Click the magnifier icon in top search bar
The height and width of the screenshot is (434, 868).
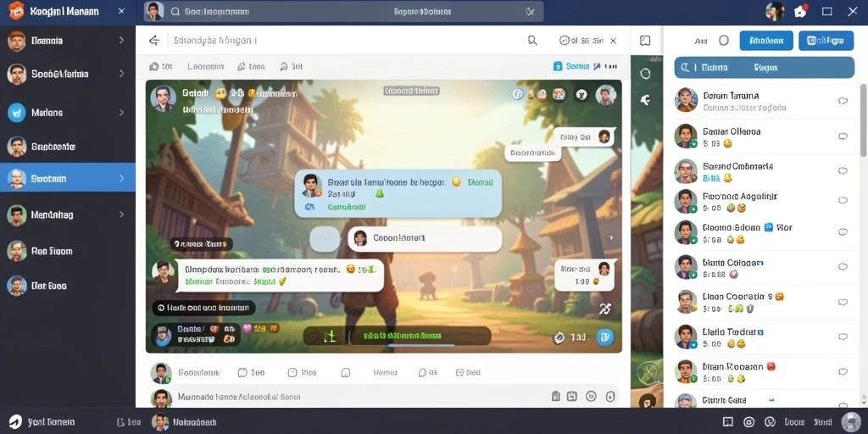click(175, 12)
